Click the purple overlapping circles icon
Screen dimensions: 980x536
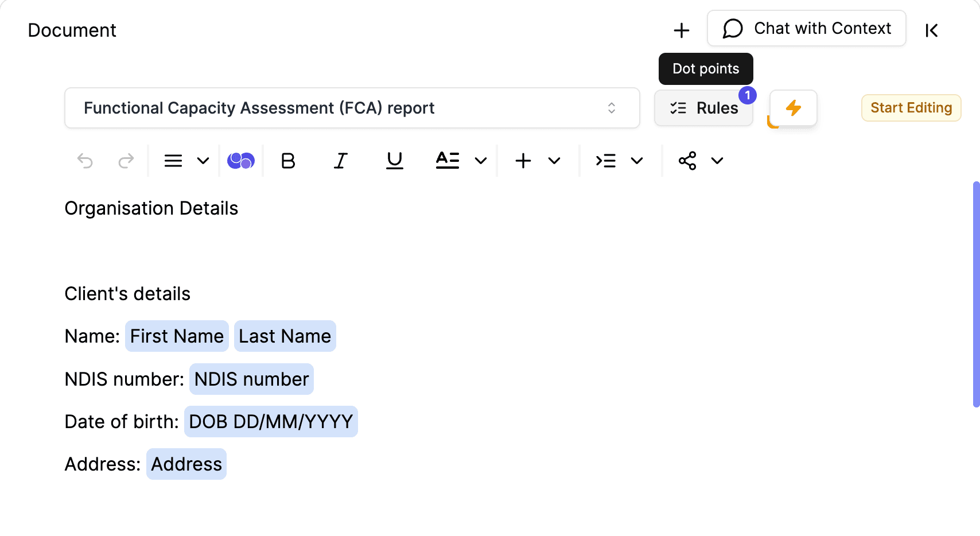tap(240, 161)
